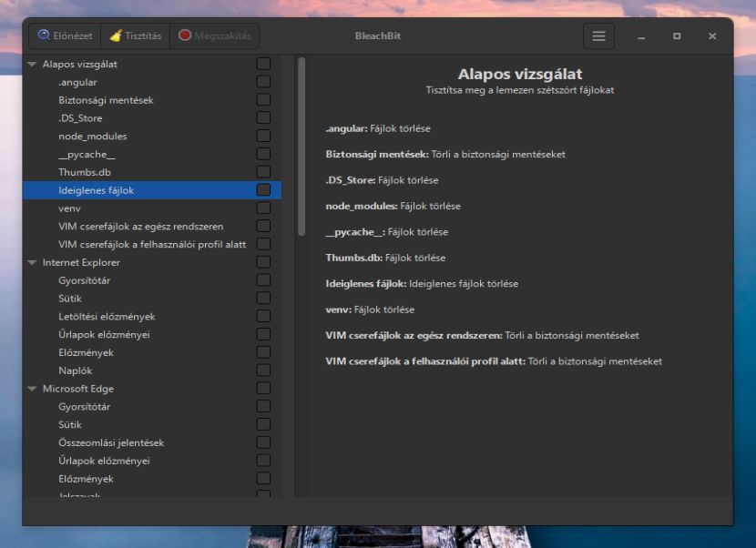Viewport: 756px width, 548px height.
Task: Check the Naplók checkbox
Action: 263,370
